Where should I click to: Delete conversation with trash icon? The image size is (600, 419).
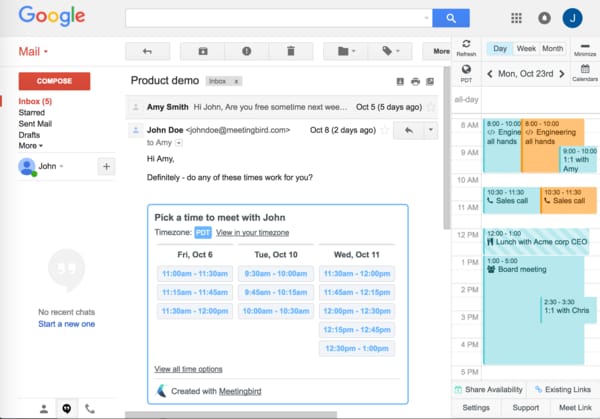(x=291, y=51)
